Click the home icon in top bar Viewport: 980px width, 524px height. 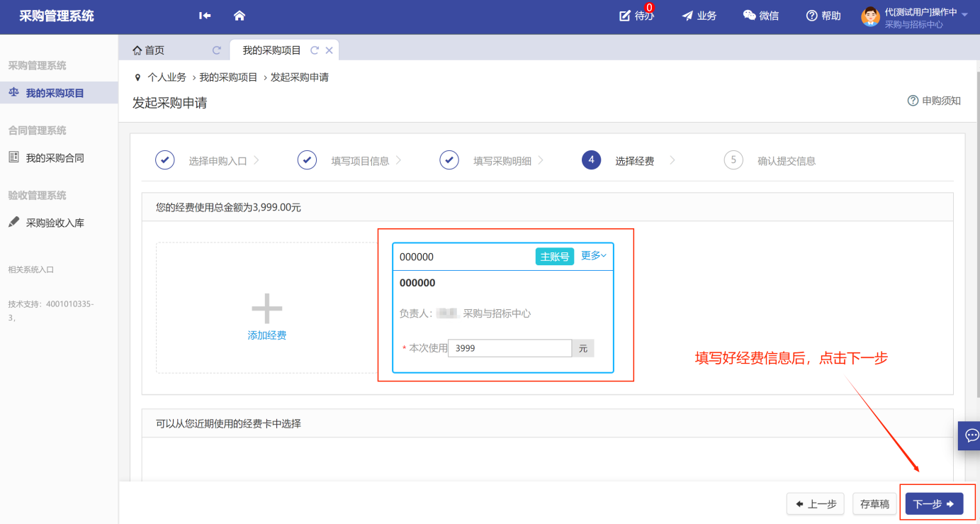click(x=240, y=16)
